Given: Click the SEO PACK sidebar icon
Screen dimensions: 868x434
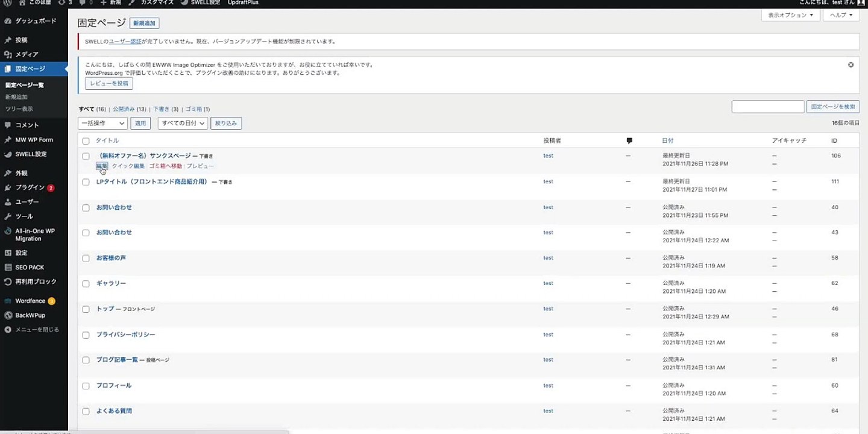Looking at the screenshot, I should [8, 268].
